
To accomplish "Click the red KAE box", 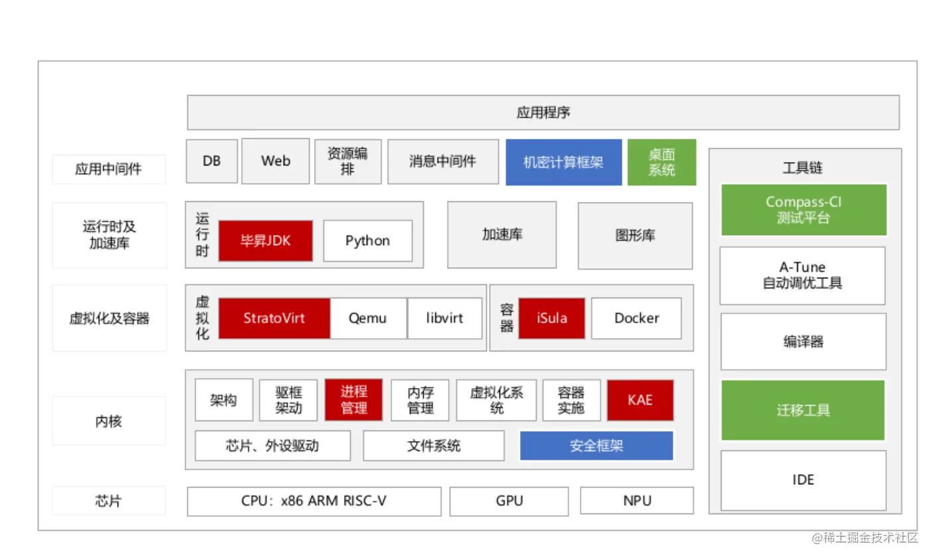I will click(640, 400).
